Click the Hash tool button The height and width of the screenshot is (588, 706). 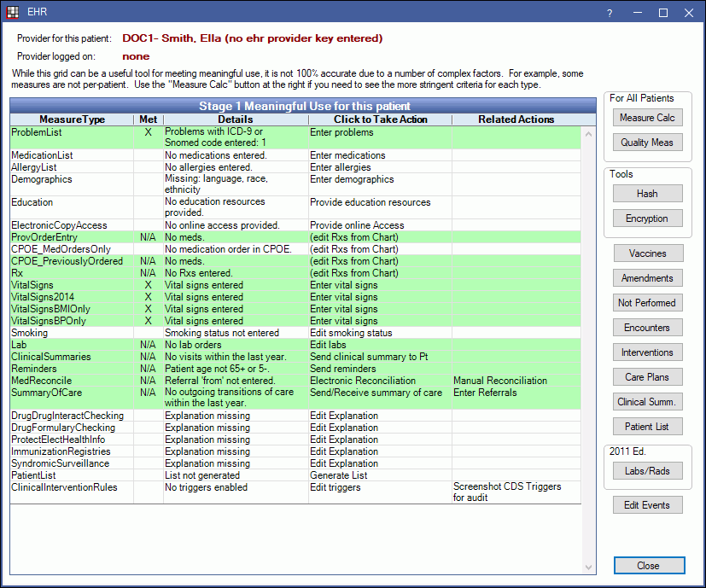(647, 194)
